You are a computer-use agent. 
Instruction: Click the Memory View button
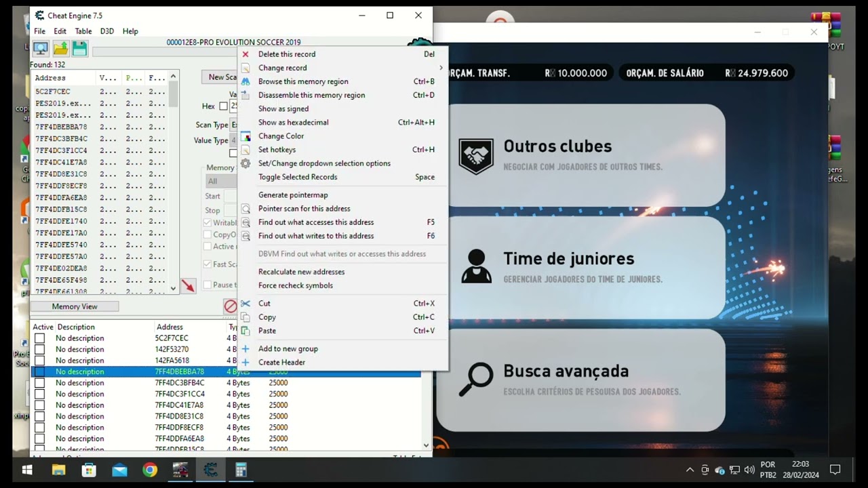[75, 306]
